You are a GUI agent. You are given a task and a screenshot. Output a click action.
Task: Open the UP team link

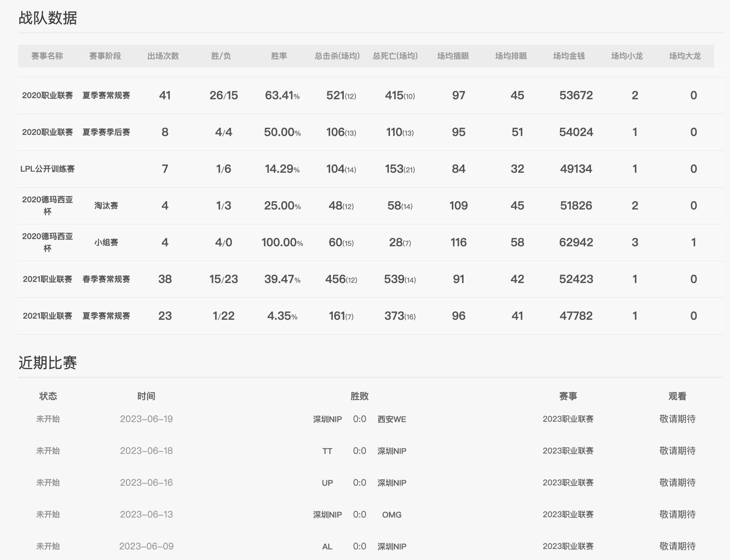327,483
